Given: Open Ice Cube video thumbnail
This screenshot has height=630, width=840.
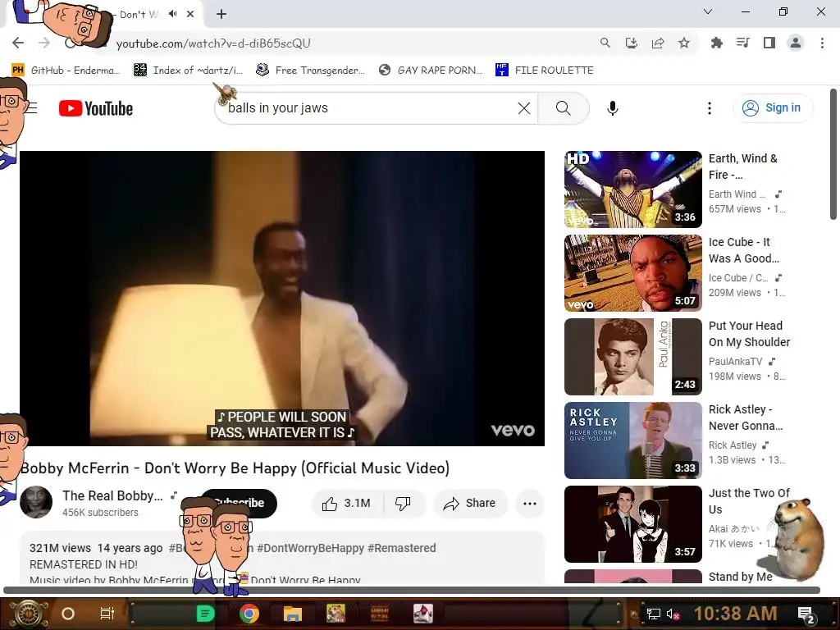Looking at the screenshot, I should point(632,273).
